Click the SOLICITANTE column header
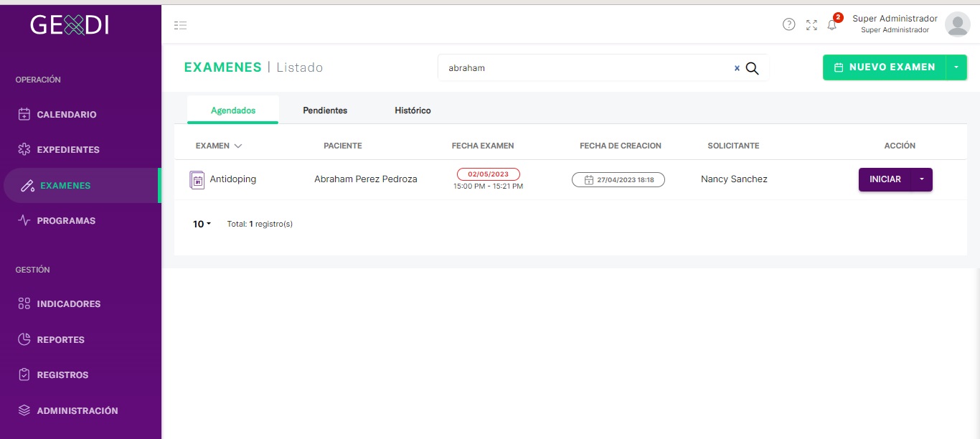This screenshot has width=980, height=439. click(x=733, y=146)
